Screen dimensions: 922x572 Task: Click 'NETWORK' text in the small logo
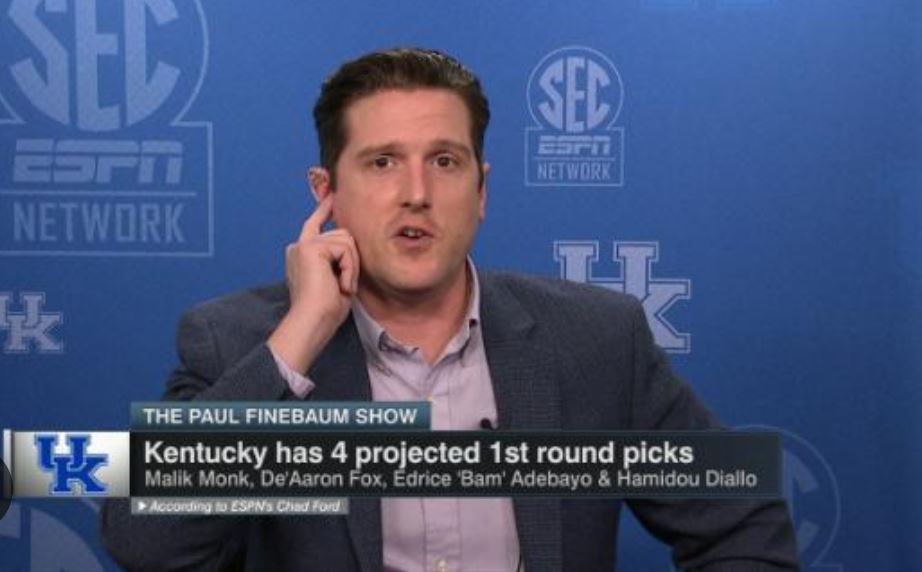tap(574, 172)
